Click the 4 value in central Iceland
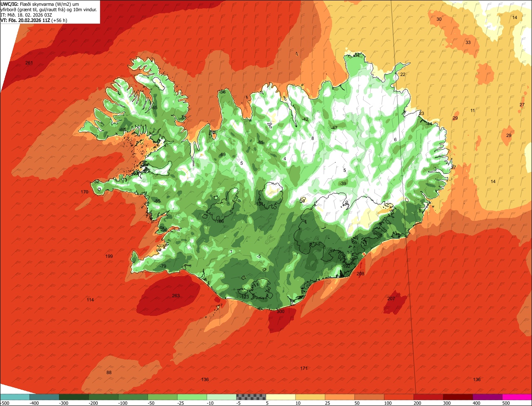Screen dimensions: 532x406 coord(285,159)
